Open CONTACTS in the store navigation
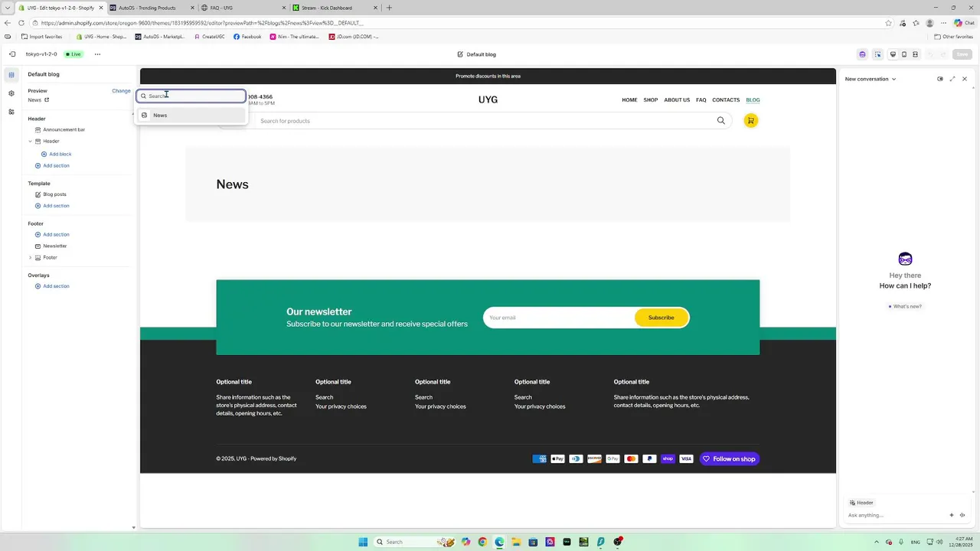Image resolution: width=980 pixels, height=551 pixels. click(726, 100)
